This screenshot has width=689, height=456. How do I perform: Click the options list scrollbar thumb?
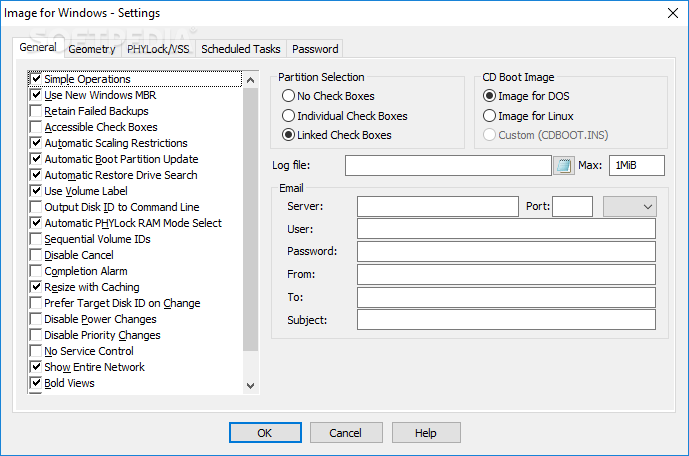250,220
